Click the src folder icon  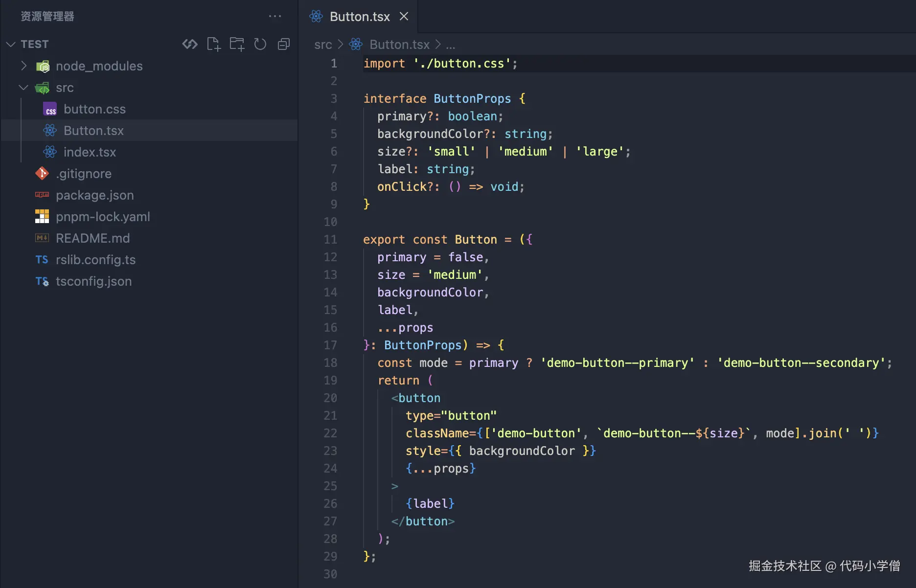tap(43, 88)
